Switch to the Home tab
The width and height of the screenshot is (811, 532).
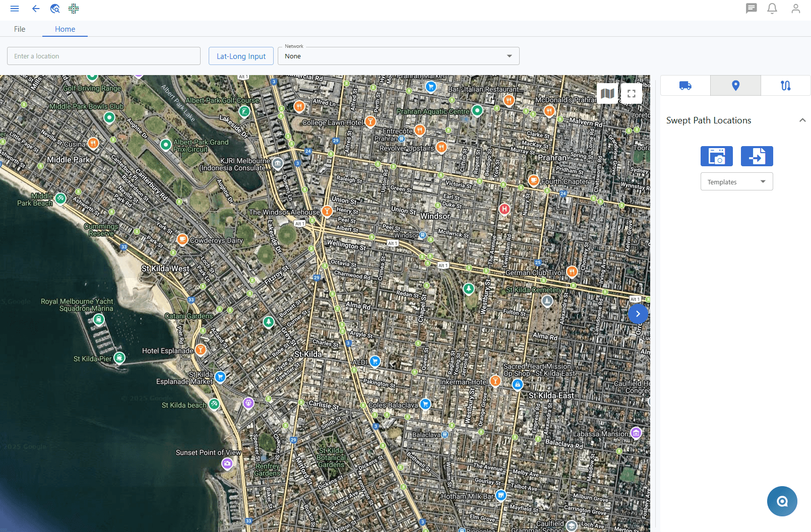point(65,29)
